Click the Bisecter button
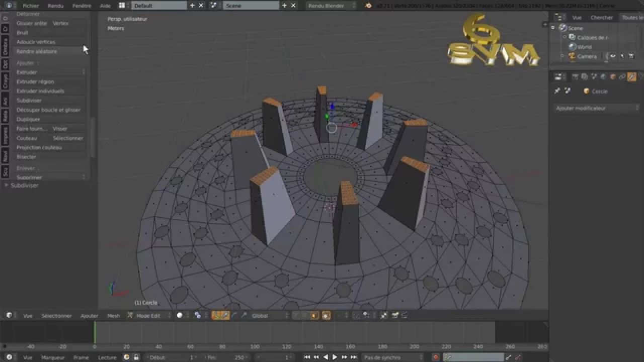Viewport: 644px width, 362px height. [x=50, y=157]
